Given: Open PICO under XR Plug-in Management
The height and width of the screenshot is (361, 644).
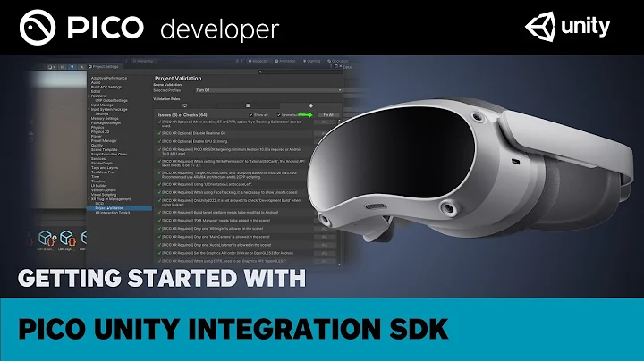Looking at the screenshot, I should pos(99,204).
